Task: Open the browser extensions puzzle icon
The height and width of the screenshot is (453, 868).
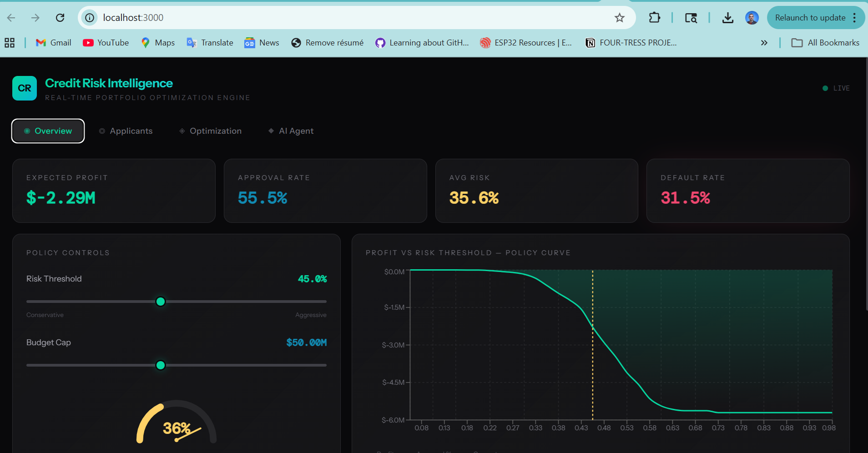Action: pos(654,18)
